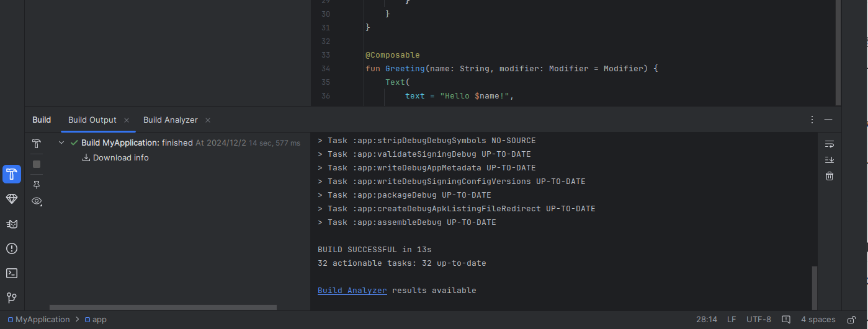
Task: Open the App Quality Insights diamond icon
Action: point(12,199)
